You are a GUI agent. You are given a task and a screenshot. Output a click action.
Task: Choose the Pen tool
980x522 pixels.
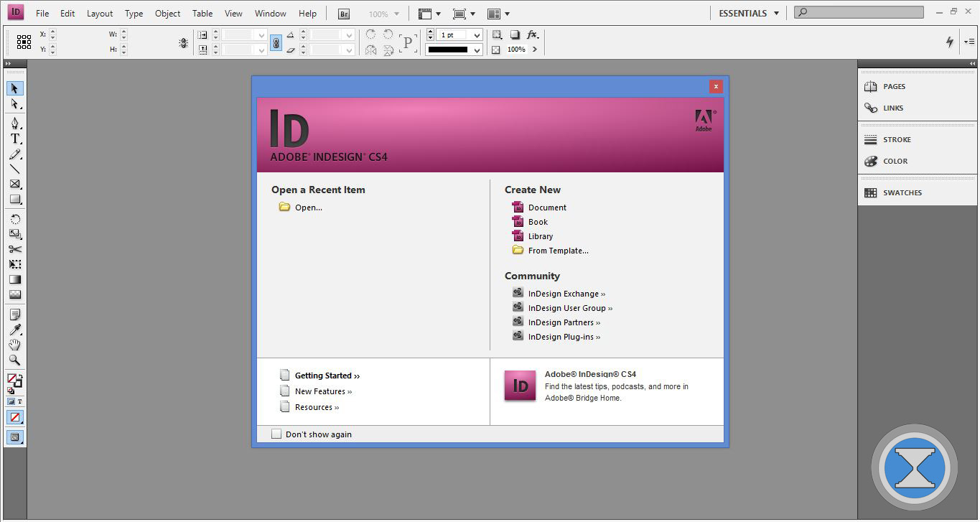click(15, 123)
